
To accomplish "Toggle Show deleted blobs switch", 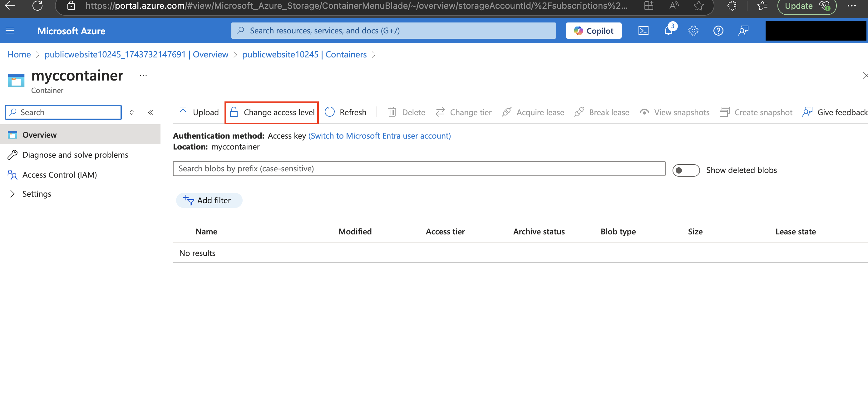I will coord(686,170).
